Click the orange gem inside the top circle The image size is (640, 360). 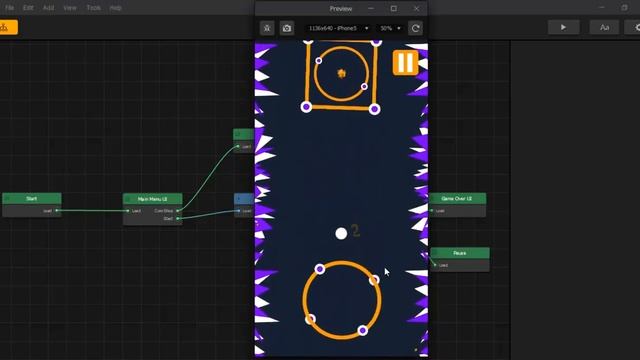[x=342, y=73]
